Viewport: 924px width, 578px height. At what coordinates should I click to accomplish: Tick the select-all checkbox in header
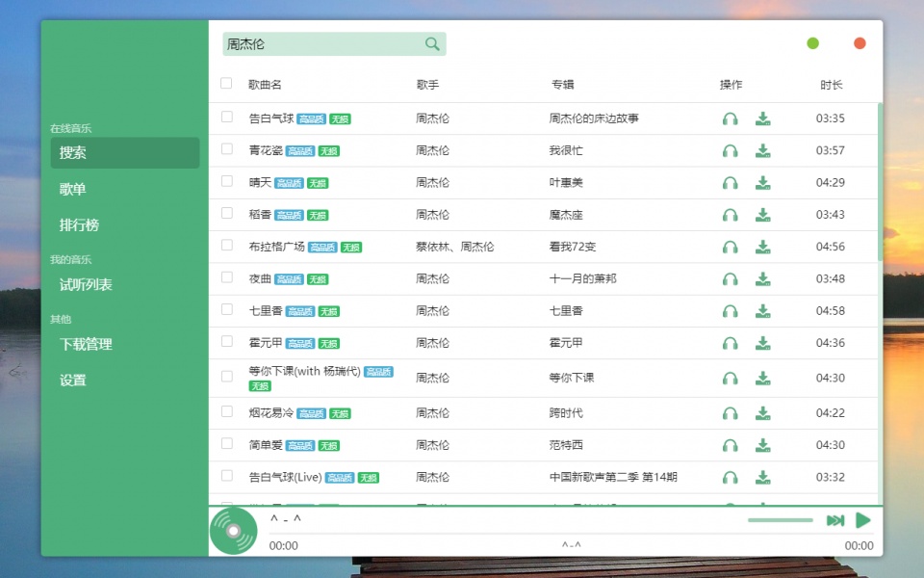[x=226, y=84]
